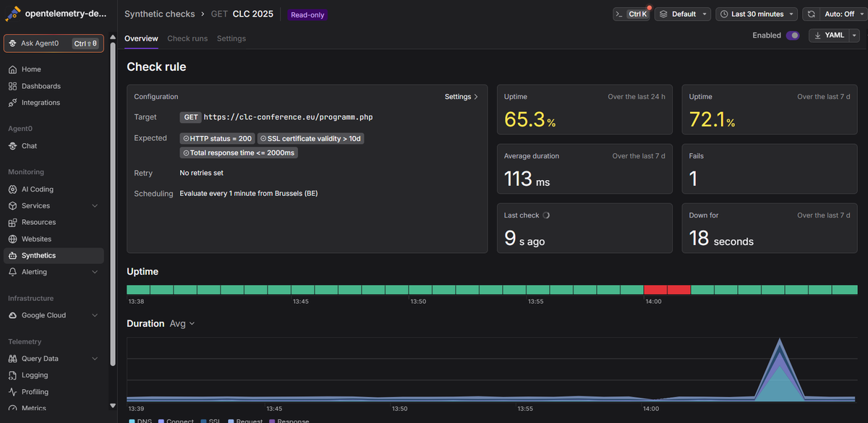The height and width of the screenshot is (423, 868).
Task: Click the Total response time <= 2000ms chip
Action: [239, 153]
